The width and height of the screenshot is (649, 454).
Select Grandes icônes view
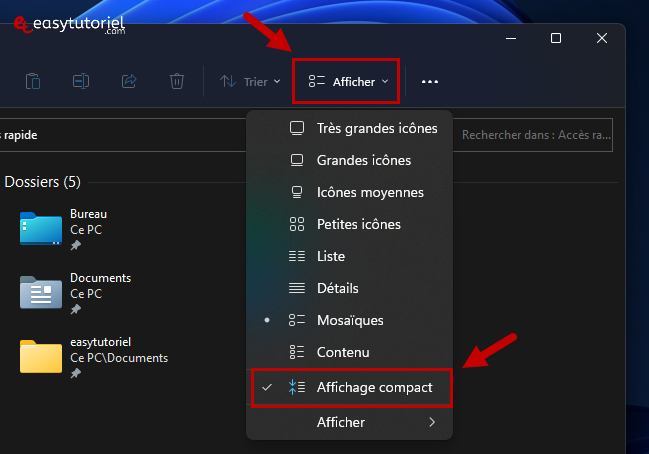349,160
